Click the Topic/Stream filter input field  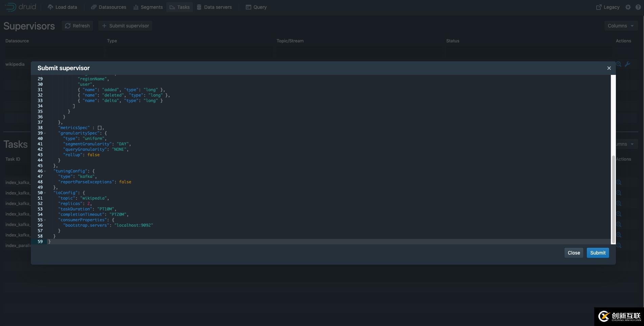[360, 52]
